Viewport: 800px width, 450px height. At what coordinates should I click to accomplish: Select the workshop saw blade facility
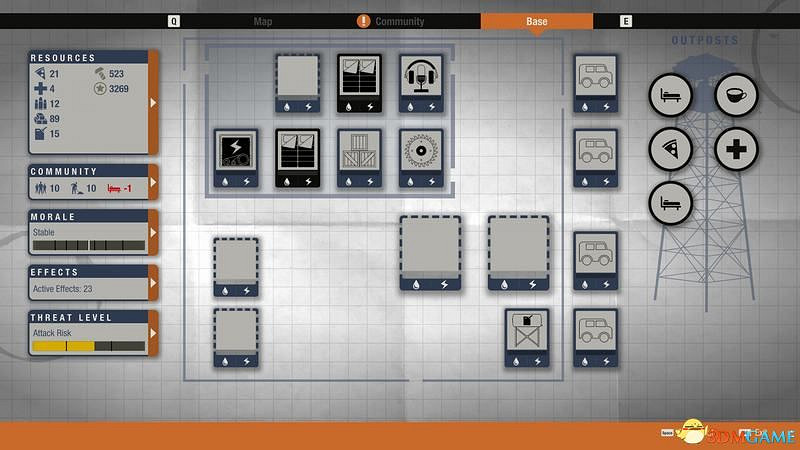pyautogui.click(x=421, y=152)
